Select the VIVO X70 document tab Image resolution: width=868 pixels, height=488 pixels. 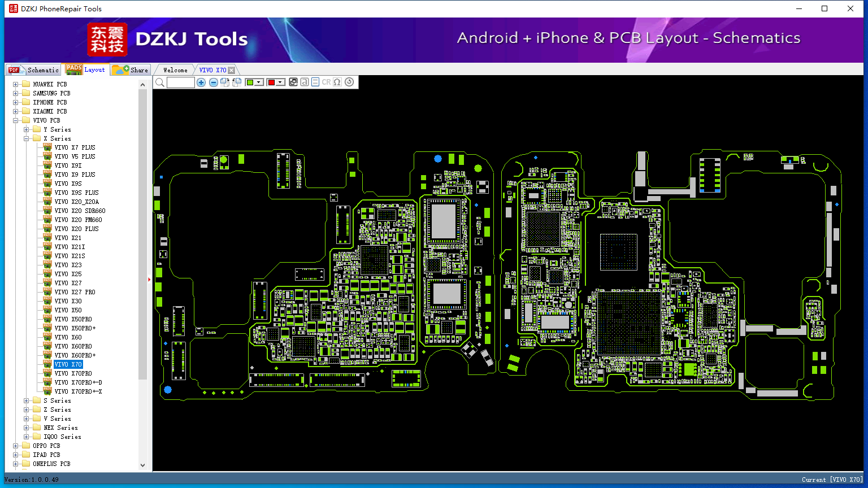(x=212, y=70)
